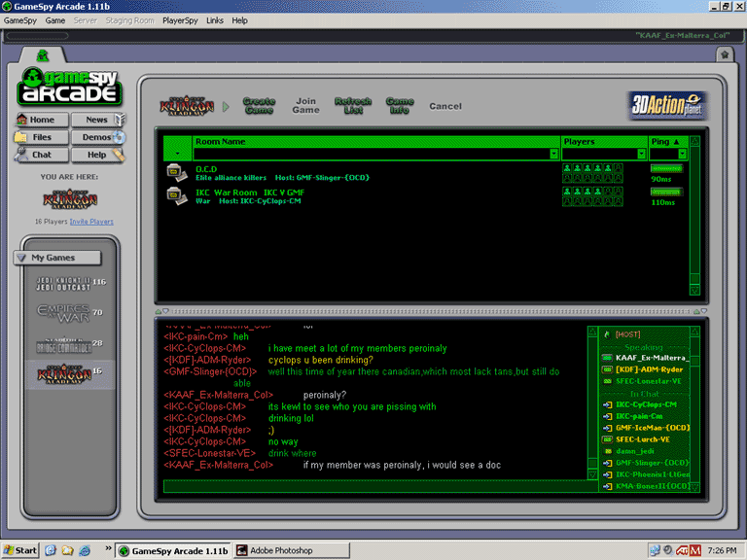The image size is (747, 560).
Task: Open the Links menu
Action: coord(214,20)
